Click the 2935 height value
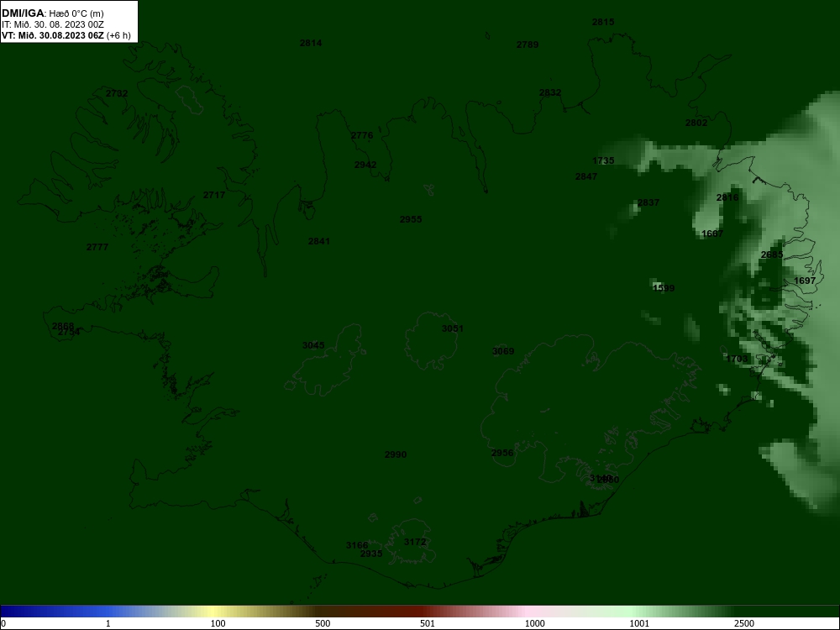The width and height of the screenshot is (840, 630). coord(371,554)
